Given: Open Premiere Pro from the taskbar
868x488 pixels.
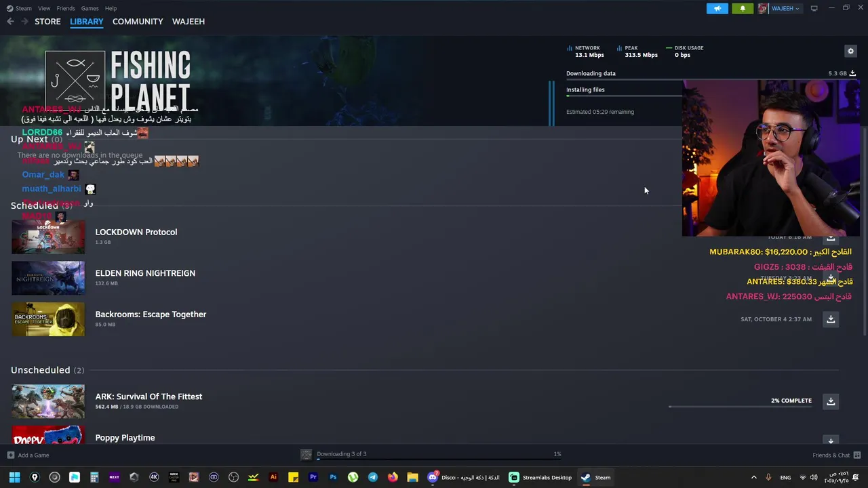Looking at the screenshot, I should coord(313,478).
